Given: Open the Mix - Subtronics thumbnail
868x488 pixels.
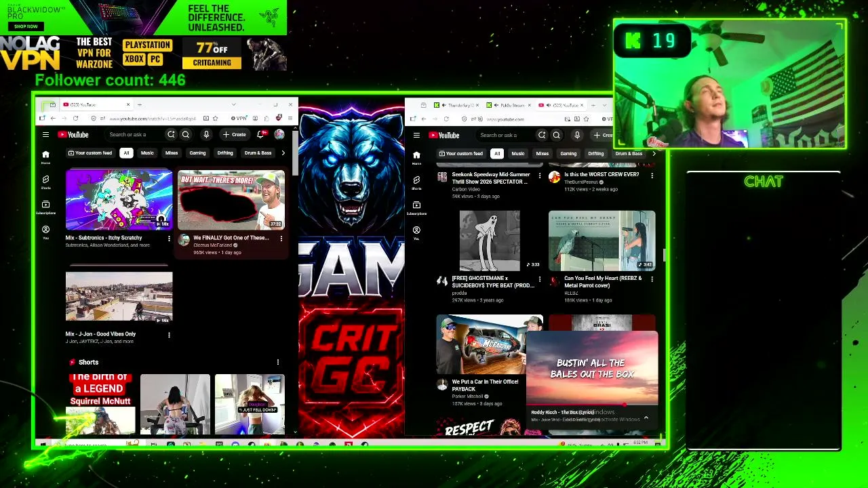Looking at the screenshot, I should pos(119,200).
